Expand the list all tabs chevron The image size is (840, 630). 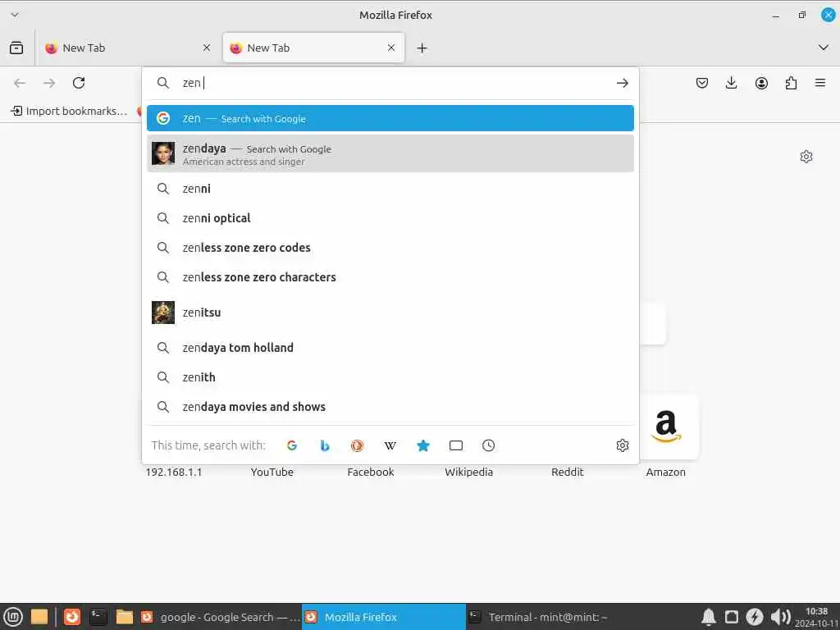pyautogui.click(x=824, y=48)
